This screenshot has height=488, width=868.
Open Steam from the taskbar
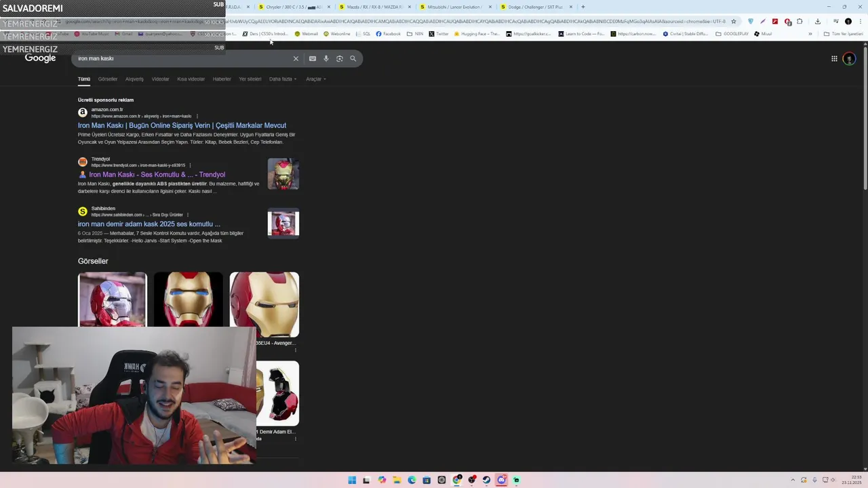tap(486, 480)
